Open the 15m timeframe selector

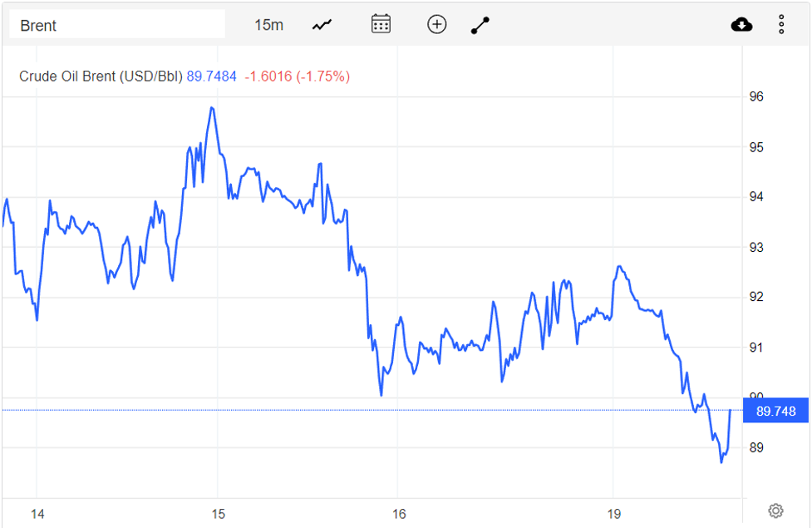point(268,25)
